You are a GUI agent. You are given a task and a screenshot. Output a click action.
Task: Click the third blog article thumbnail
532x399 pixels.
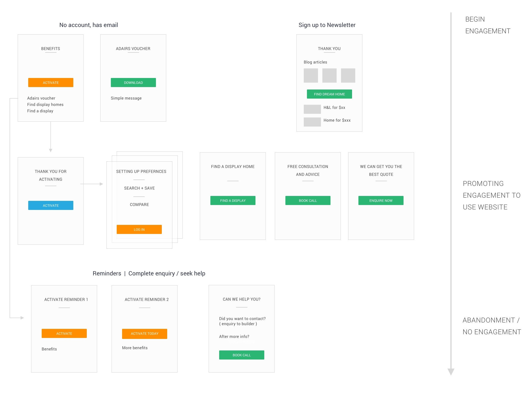[x=348, y=75]
